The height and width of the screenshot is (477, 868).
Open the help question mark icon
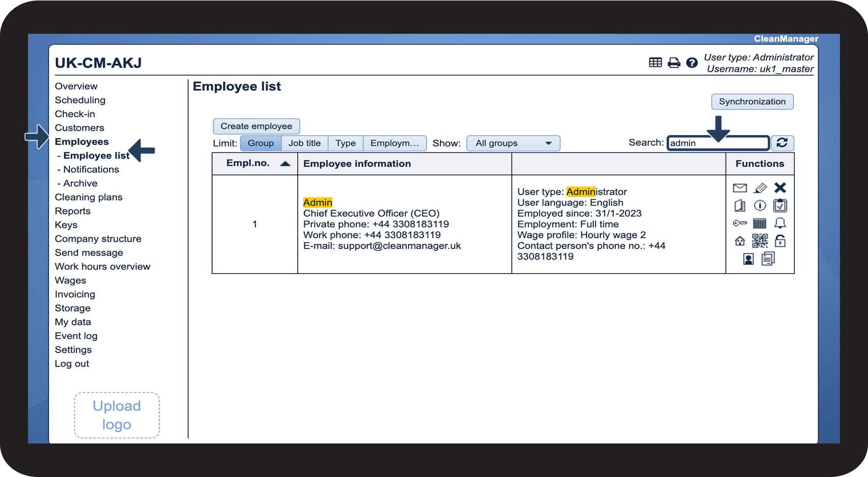[692, 62]
